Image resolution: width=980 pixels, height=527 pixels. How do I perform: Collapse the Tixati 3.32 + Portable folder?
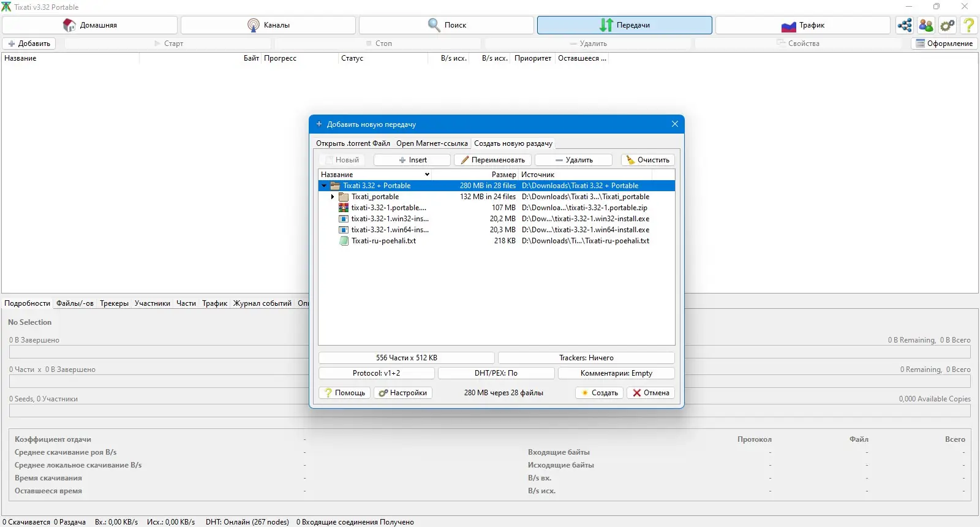click(x=324, y=186)
